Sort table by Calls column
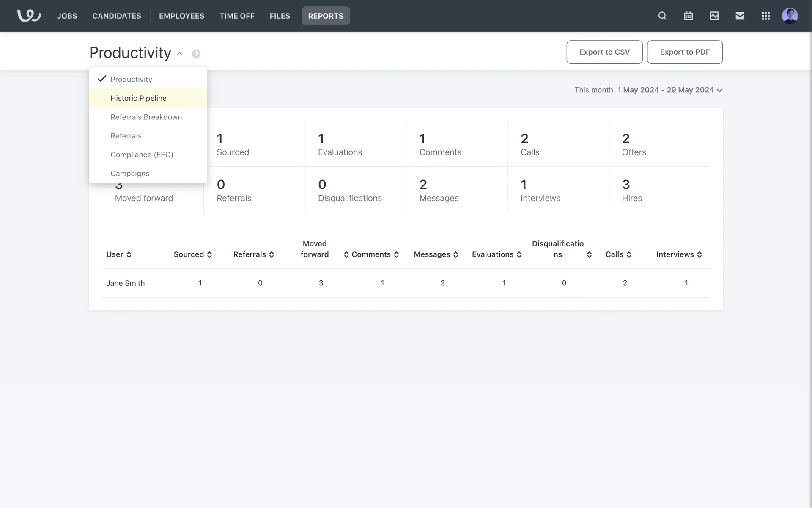 click(x=618, y=254)
